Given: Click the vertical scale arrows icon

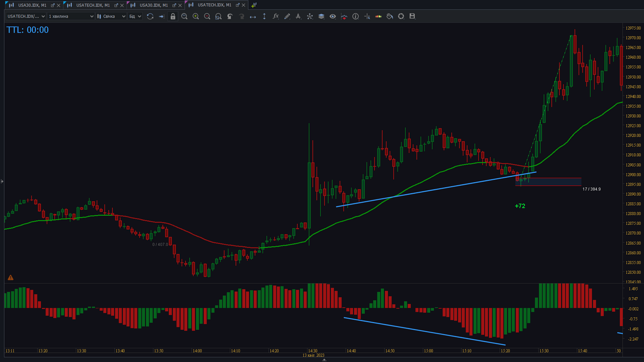Looking at the screenshot, I should click(x=264, y=16).
